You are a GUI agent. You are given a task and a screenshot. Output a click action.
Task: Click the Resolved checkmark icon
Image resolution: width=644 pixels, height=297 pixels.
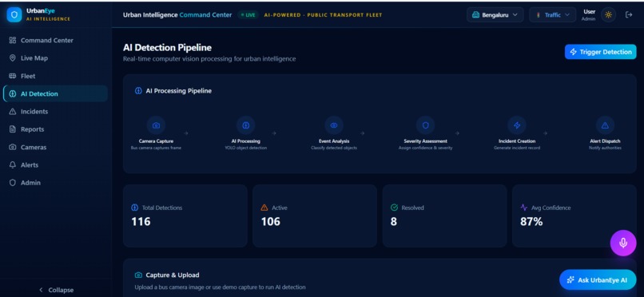pos(394,208)
